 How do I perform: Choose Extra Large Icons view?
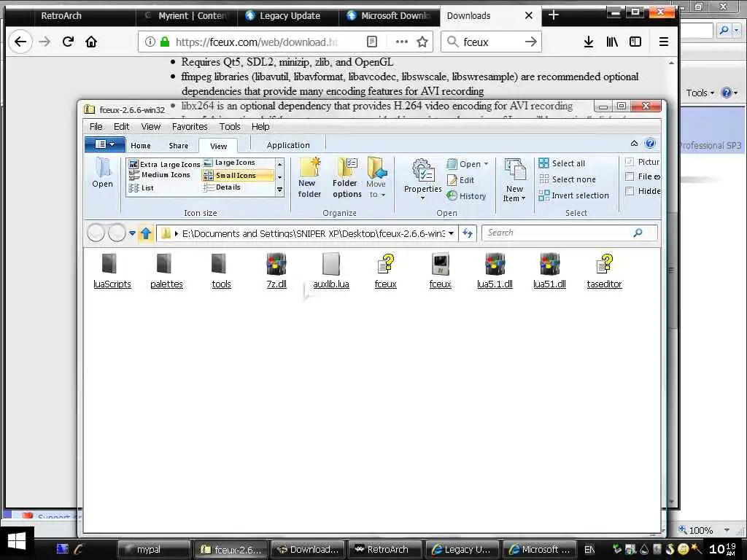coord(164,164)
